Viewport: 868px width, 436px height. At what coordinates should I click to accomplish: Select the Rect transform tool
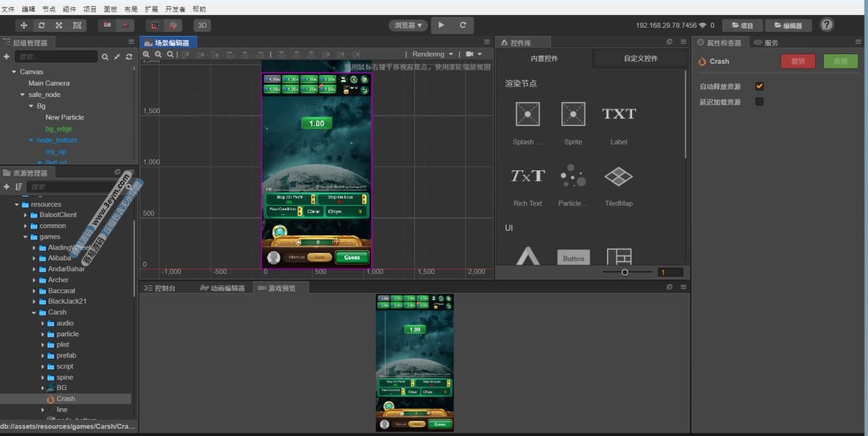click(77, 25)
